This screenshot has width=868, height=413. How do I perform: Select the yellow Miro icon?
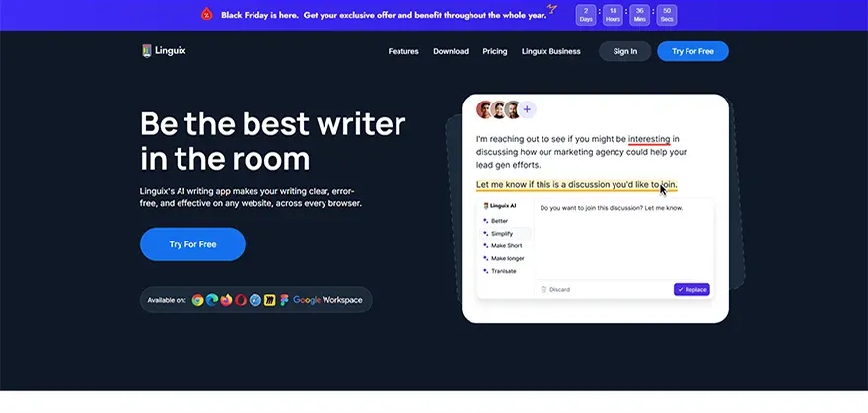[269, 300]
